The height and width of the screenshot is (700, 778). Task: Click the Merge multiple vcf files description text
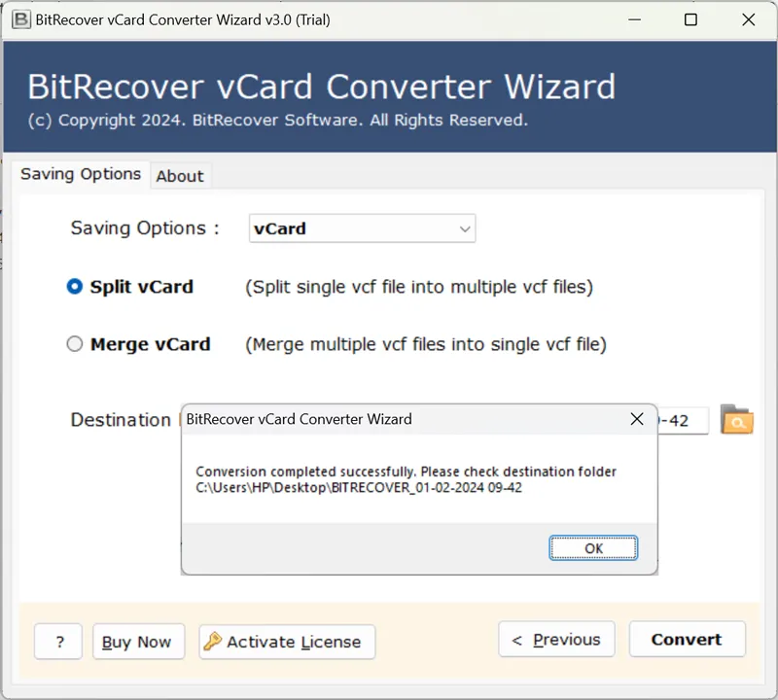point(426,344)
